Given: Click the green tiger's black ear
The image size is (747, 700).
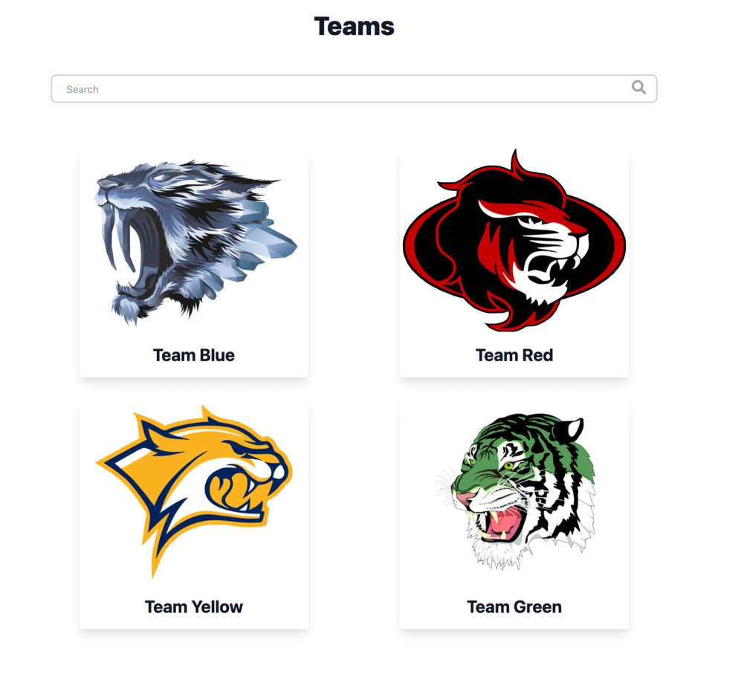Looking at the screenshot, I should 570,430.
